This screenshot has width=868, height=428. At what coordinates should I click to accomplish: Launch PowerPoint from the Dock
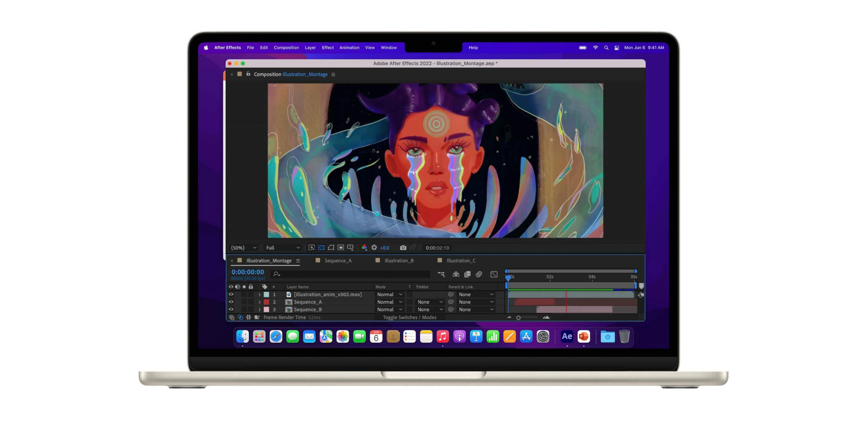click(584, 337)
